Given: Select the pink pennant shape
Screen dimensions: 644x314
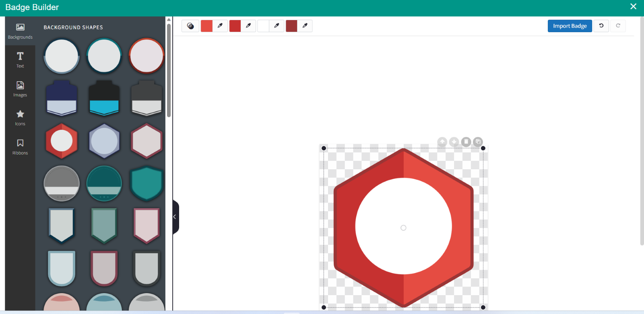Looking at the screenshot, I should coord(147,226).
